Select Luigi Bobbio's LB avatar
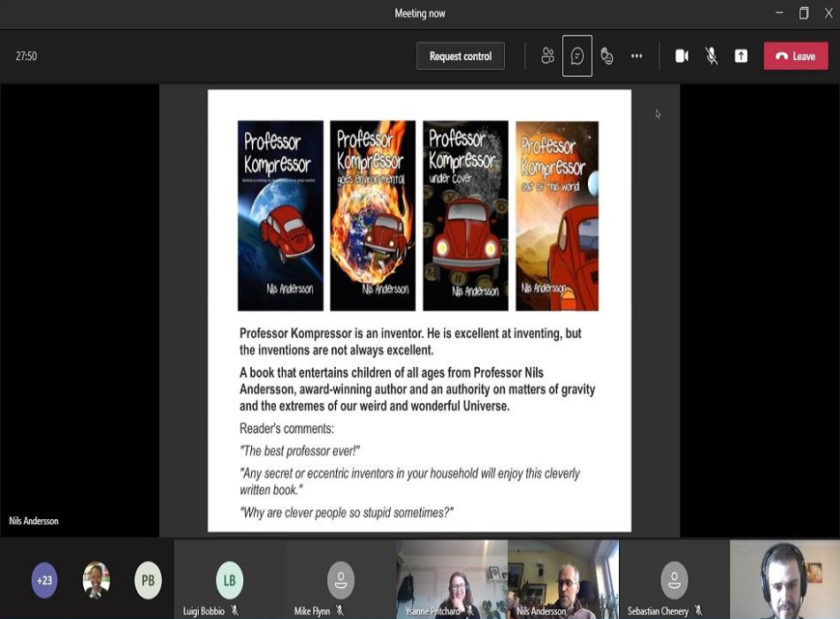This screenshot has height=619, width=840. [229, 580]
